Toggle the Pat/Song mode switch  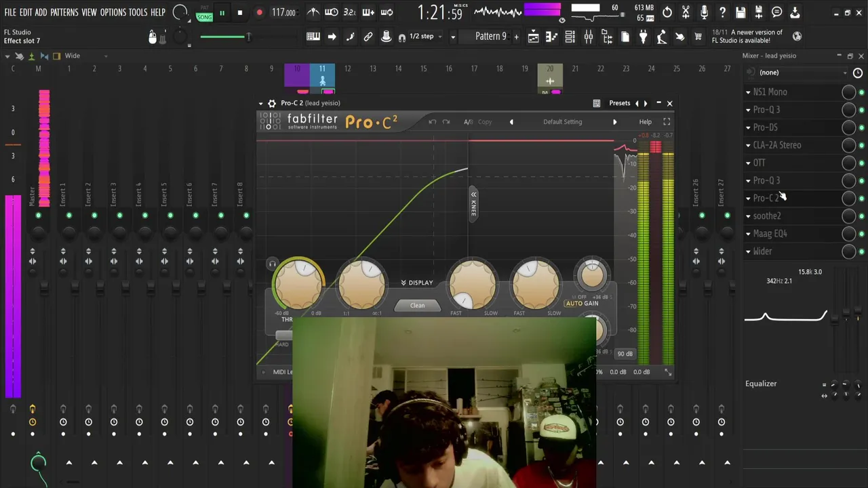click(x=204, y=14)
